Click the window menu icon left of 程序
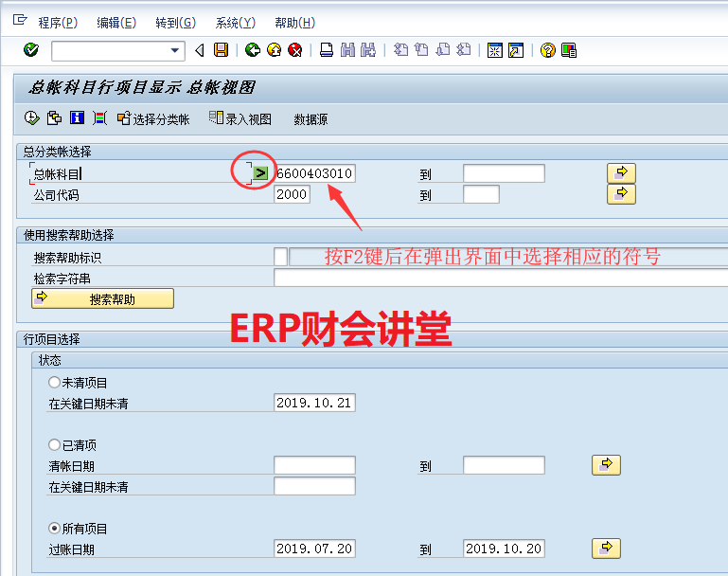 (x=20, y=20)
